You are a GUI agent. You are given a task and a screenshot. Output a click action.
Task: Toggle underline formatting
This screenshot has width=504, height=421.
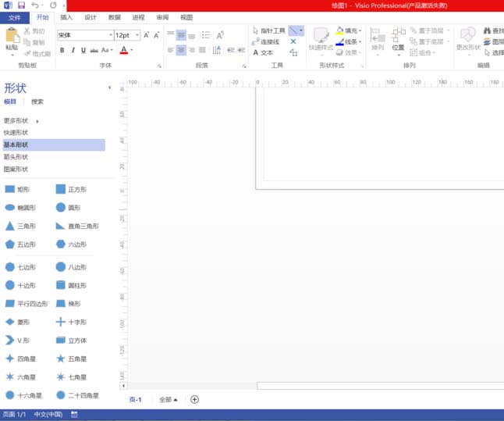pyautogui.click(x=83, y=50)
